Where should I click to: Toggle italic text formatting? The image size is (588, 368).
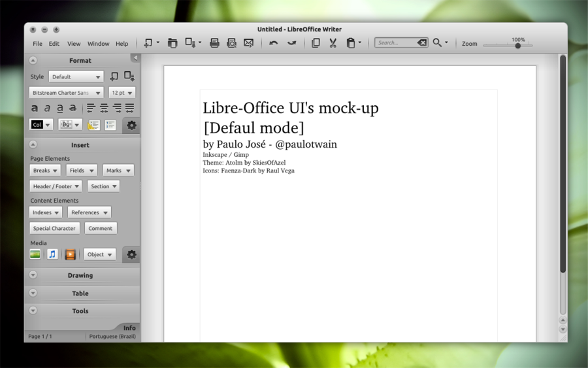(47, 108)
